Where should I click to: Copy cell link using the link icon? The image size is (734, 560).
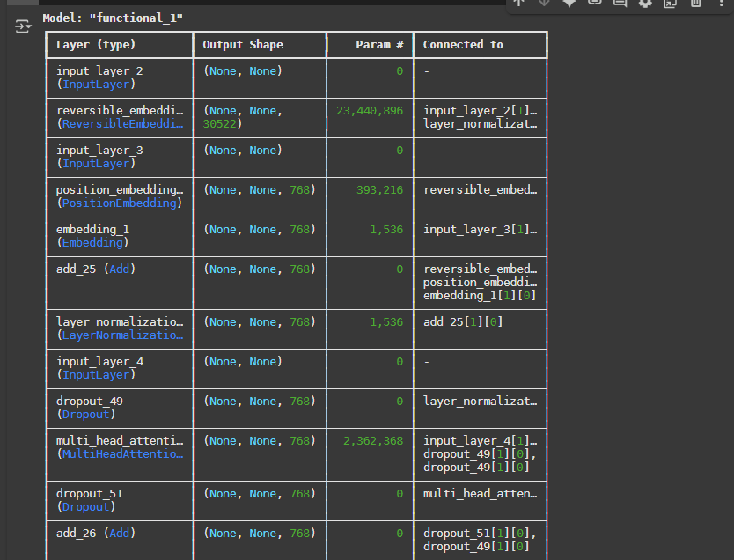coord(594,3)
